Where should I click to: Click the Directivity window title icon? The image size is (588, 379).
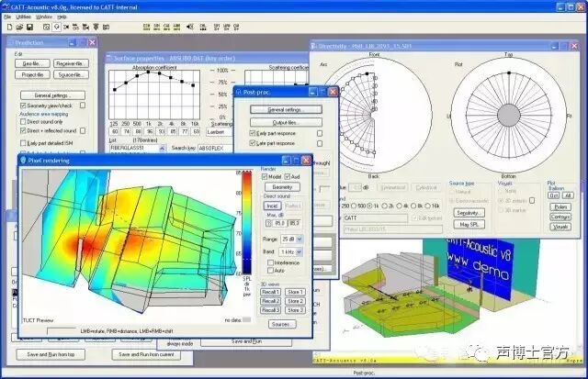(x=314, y=46)
